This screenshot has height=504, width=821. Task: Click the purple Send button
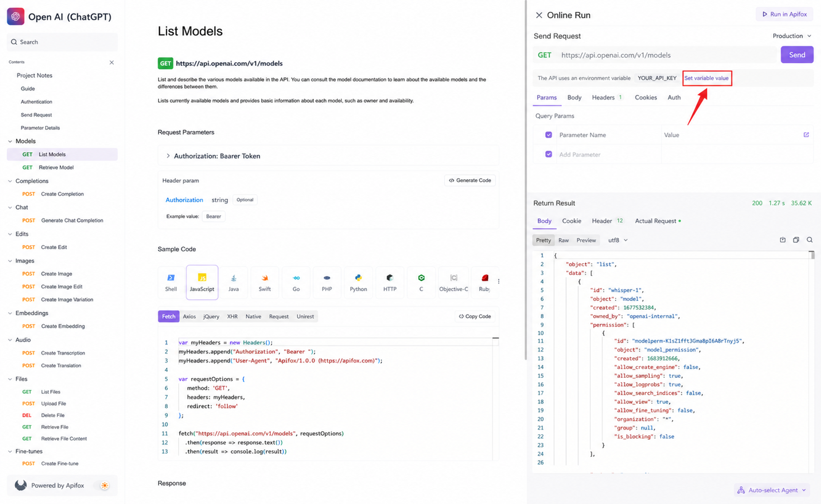tap(797, 55)
